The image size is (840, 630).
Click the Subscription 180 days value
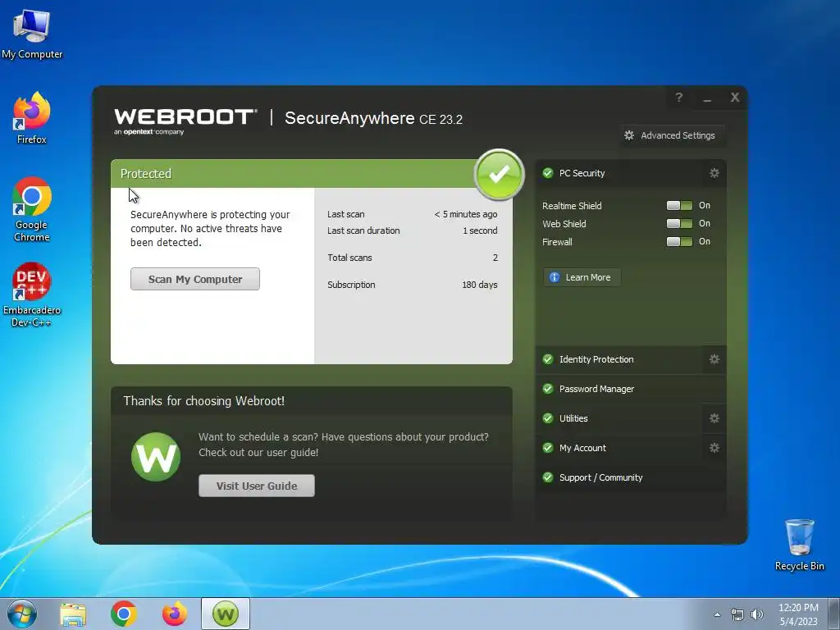coord(479,285)
